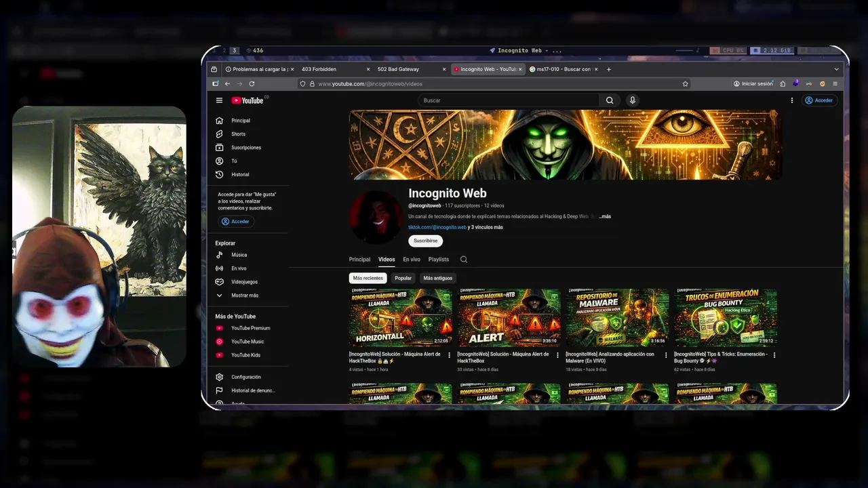Click Acceder button in top right

pos(819,100)
